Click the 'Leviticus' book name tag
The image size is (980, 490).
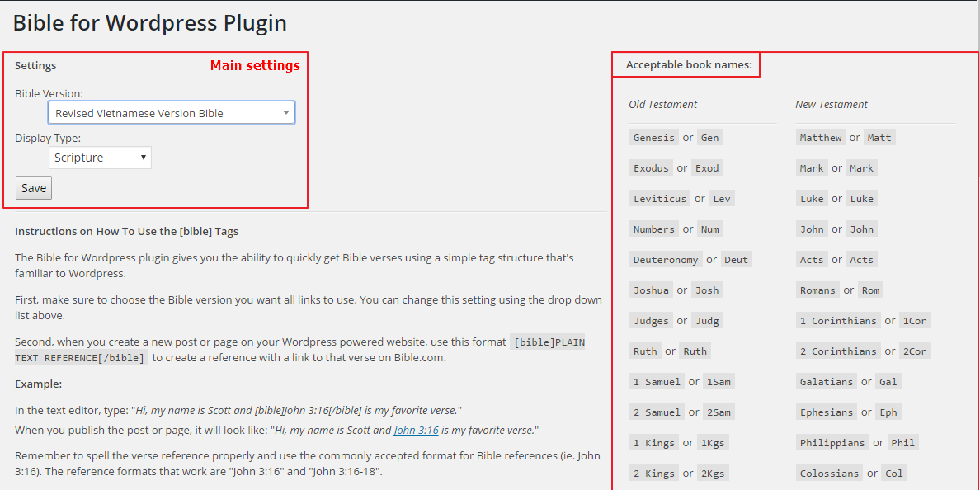pos(660,199)
